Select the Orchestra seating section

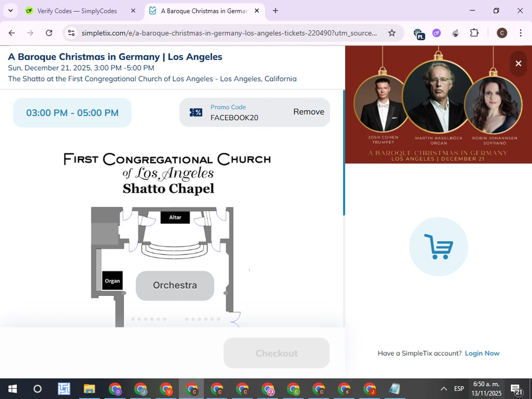click(175, 286)
